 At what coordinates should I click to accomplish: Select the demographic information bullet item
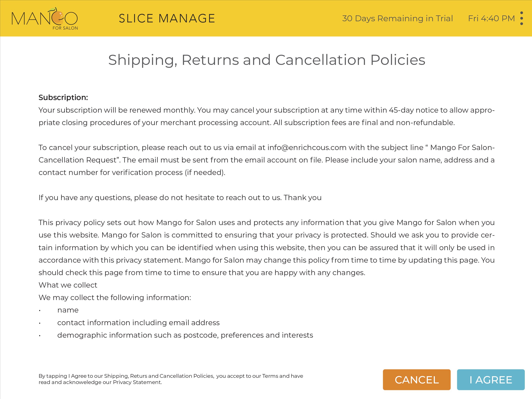point(185,335)
